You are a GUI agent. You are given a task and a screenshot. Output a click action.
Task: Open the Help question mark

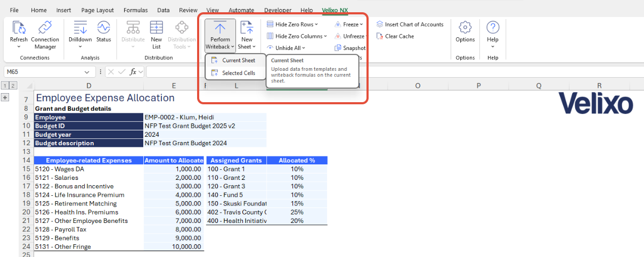pyautogui.click(x=493, y=28)
